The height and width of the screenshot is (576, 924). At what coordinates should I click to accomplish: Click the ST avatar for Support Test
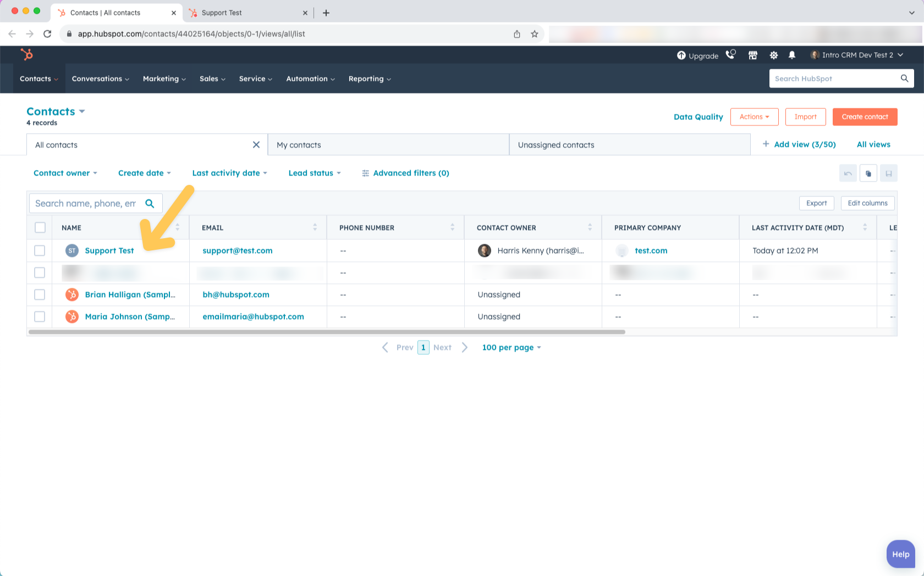72,251
